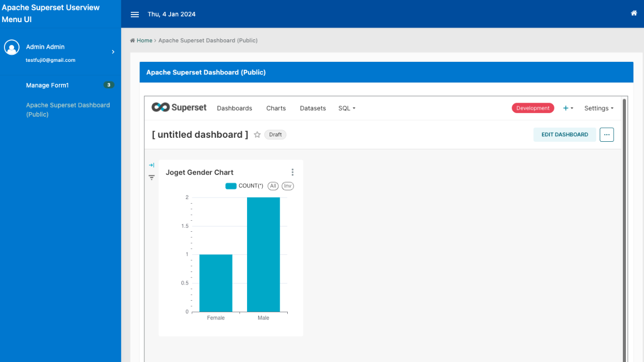Click the Home breadcrumb link
Screen dimensions: 644x362
click(144, 40)
